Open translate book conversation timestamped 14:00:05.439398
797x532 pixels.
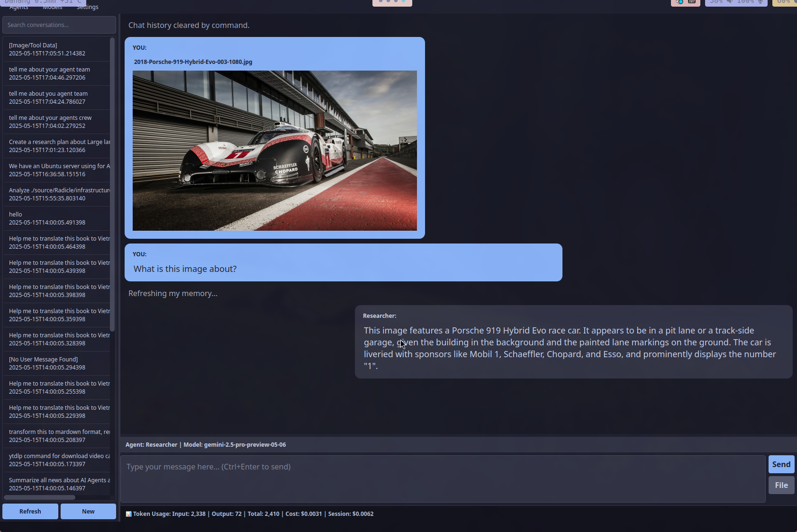(x=57, y=267)
